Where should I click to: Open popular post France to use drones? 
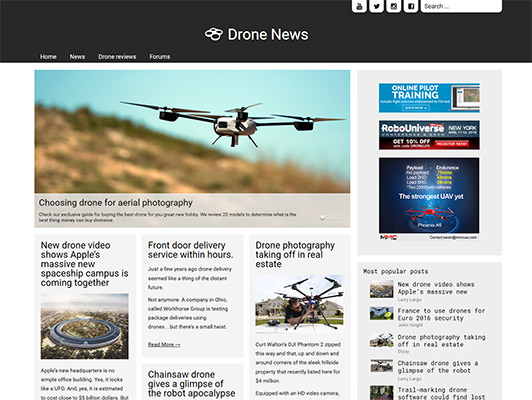(441, 315)
